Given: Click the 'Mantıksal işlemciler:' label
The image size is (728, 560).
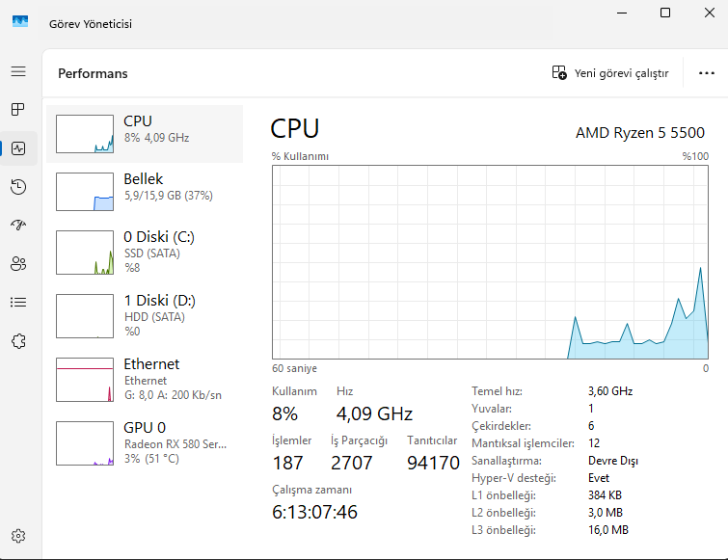Looking at the screenshot, I should (x=523, y=443).
